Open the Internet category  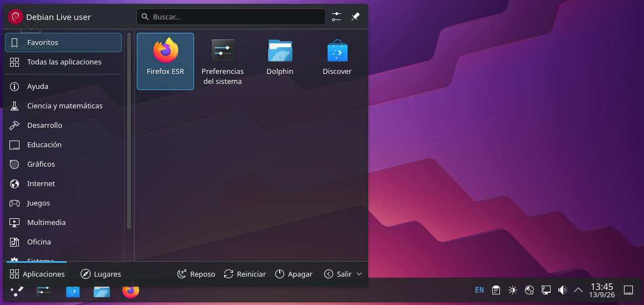(x=63, y=183)
